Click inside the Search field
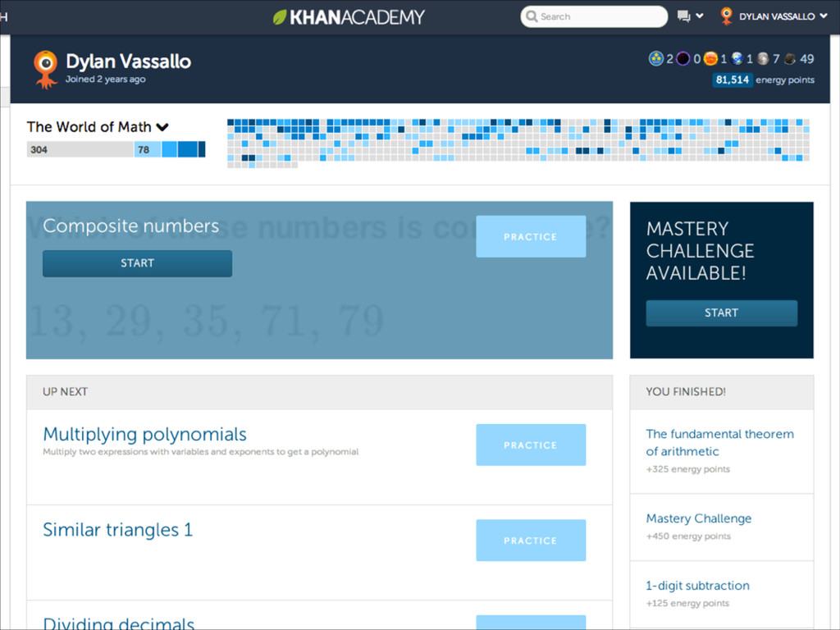 coord(594,16)
